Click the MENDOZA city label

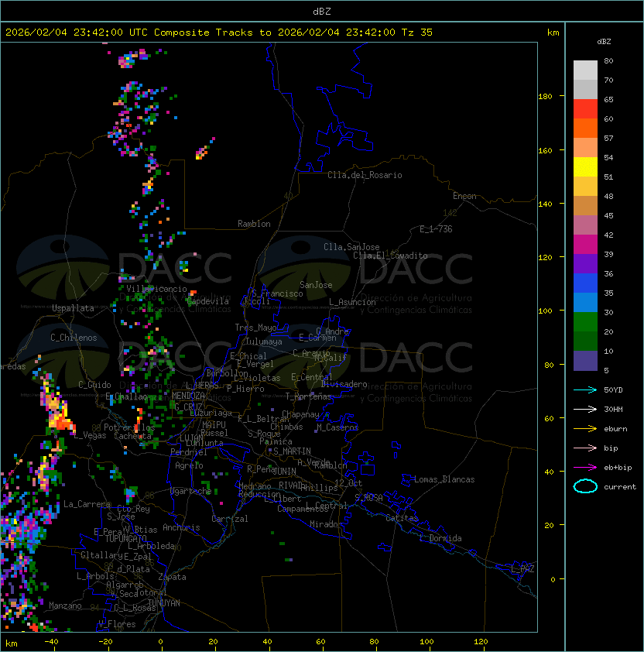[188, 396]
